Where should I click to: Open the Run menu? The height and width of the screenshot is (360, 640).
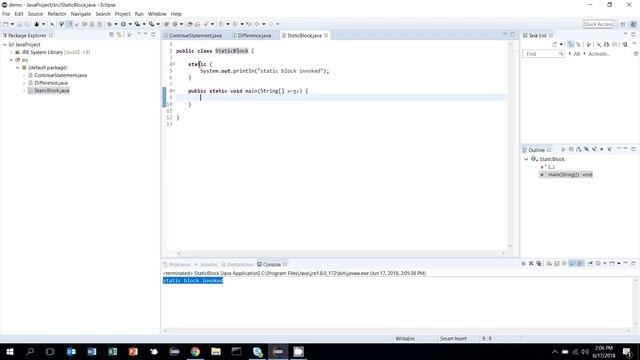coord(139,14)
